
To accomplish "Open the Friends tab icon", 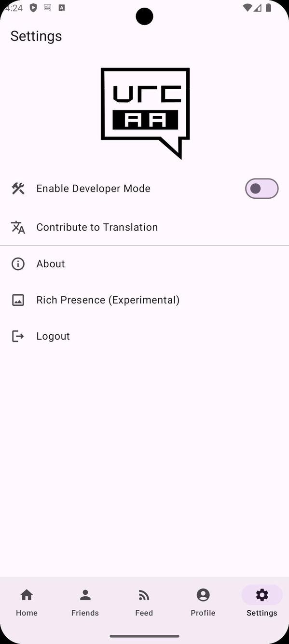I will 85,595.
